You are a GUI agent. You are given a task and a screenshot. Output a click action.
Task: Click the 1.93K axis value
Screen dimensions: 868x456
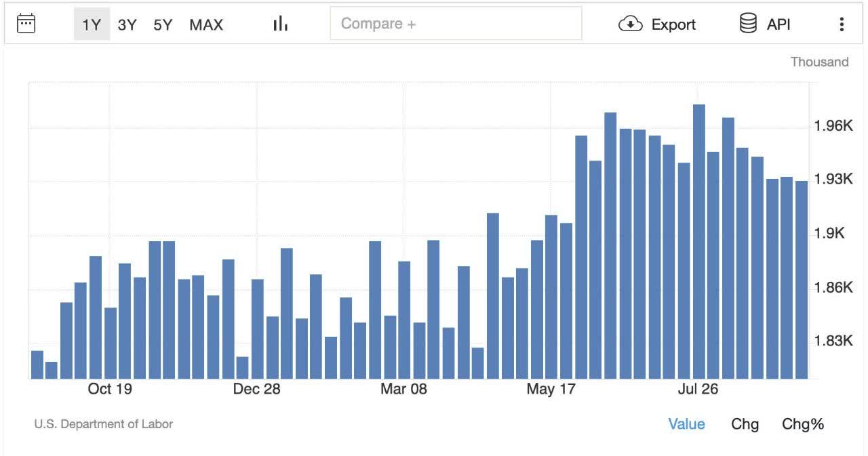coord(833,179)
